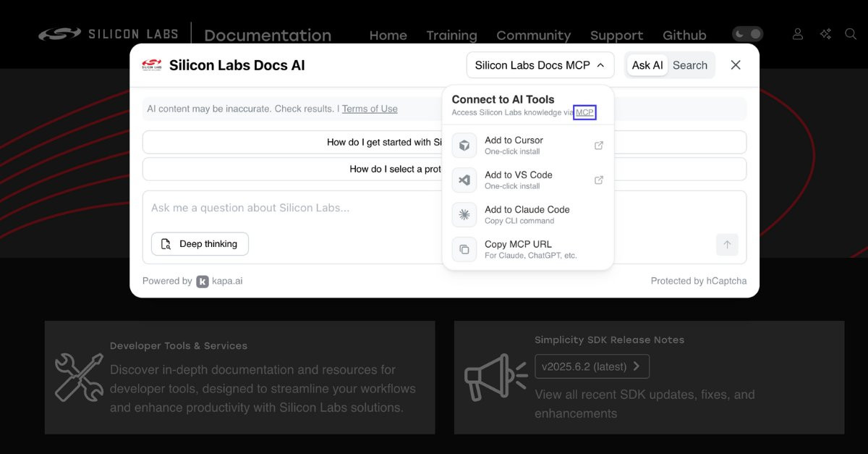Image resolution: width=868 pixels, height=454 pixels.
Task: Open the Community navigation item
Action: tap(533, 35)
